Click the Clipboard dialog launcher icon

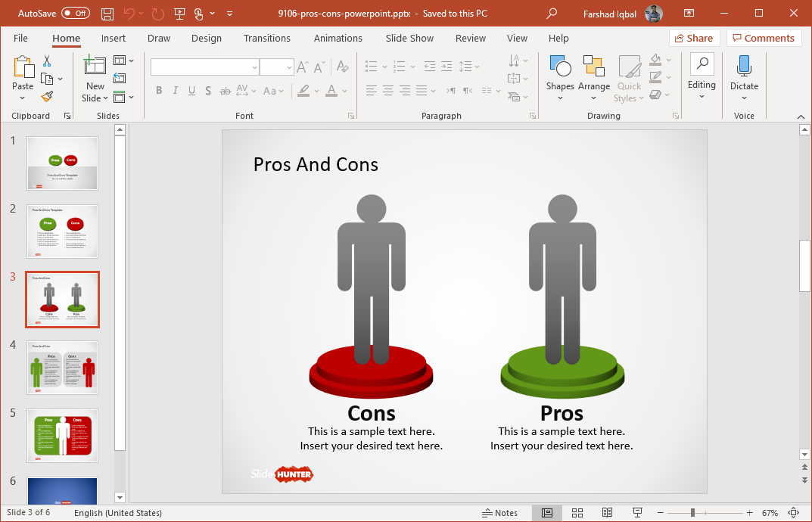pyautogui.click(x=67, y=116)
